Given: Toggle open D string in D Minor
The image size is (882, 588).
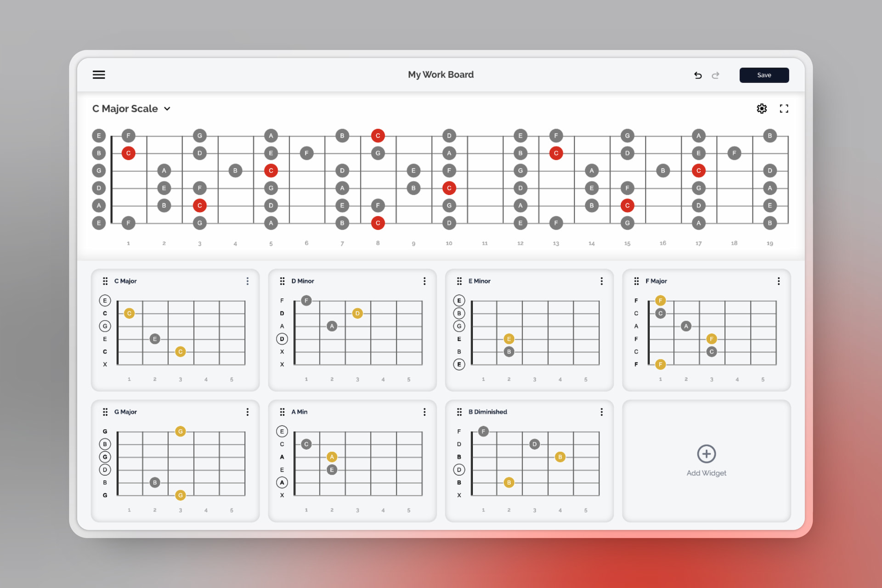Looking at the screenshot, I should pyautogui.click(x=282, y=339).
